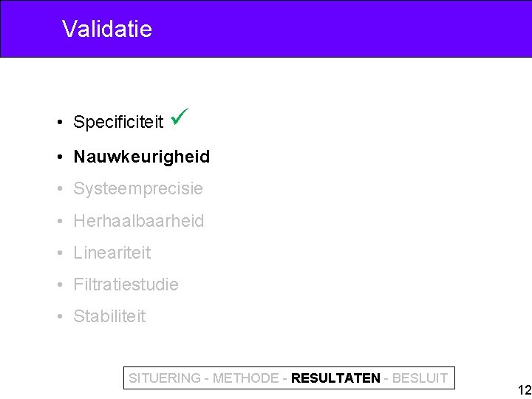The height and width of the screenshot is (399, 532).
Task: Click the bullet dot before Nauwkeurigheid
Action: [x=60, y=157]
